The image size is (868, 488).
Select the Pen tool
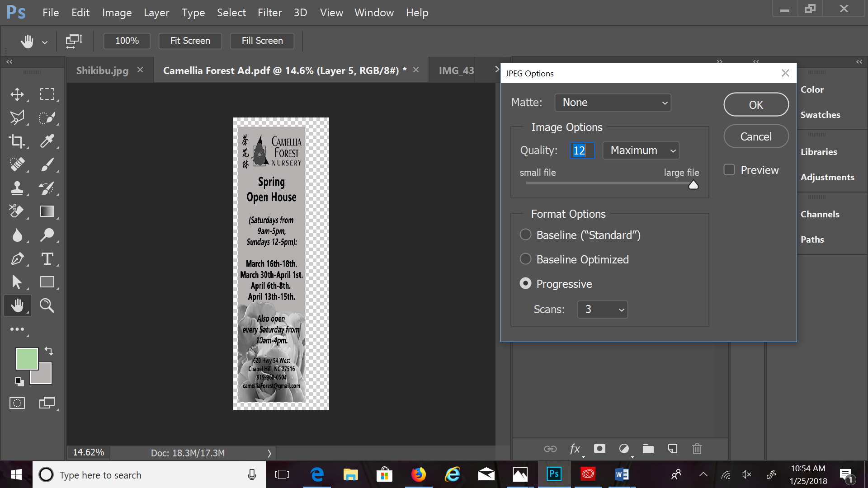17,259
